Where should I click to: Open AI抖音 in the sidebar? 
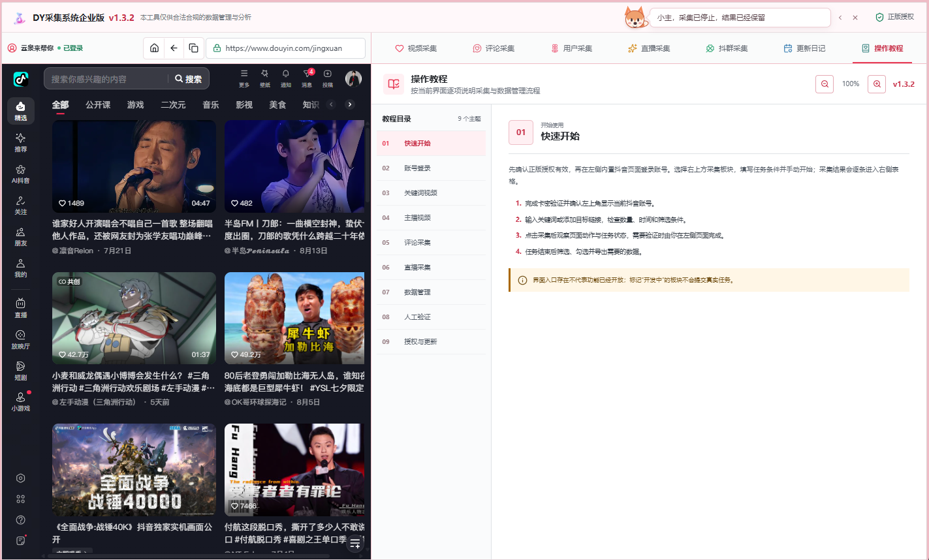tap(21, 174)
